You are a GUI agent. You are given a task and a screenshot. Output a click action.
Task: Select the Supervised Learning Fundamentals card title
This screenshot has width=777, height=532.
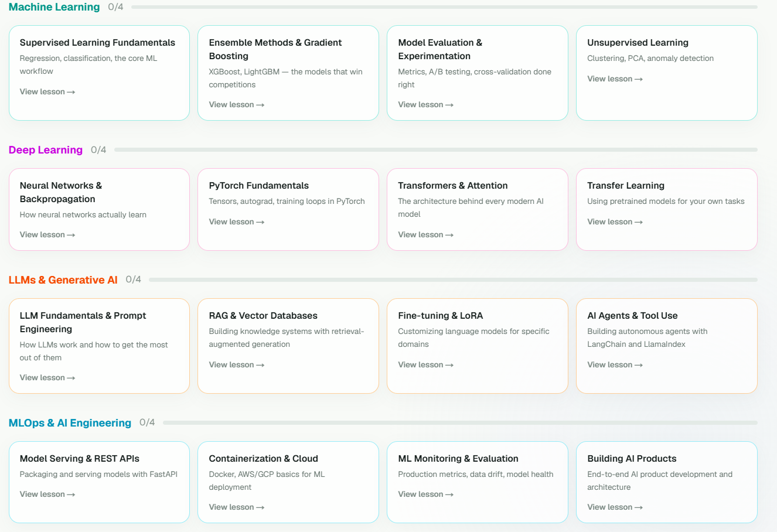(x=97, y=43)
